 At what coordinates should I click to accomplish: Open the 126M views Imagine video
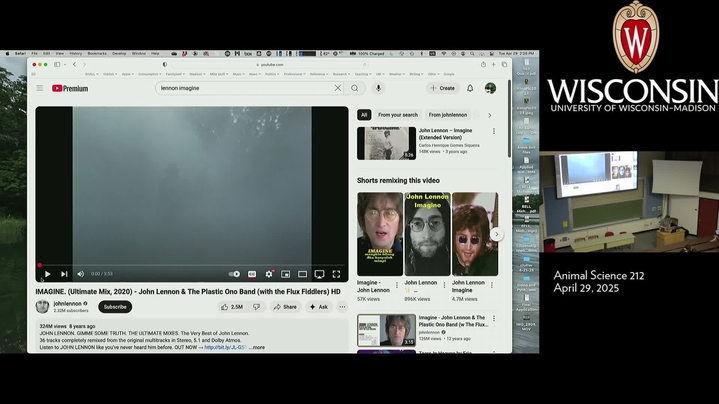click(387, 330)
